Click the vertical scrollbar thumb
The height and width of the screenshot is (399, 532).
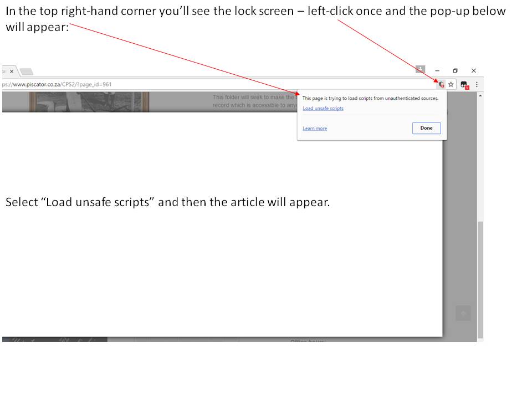(480, 279)
